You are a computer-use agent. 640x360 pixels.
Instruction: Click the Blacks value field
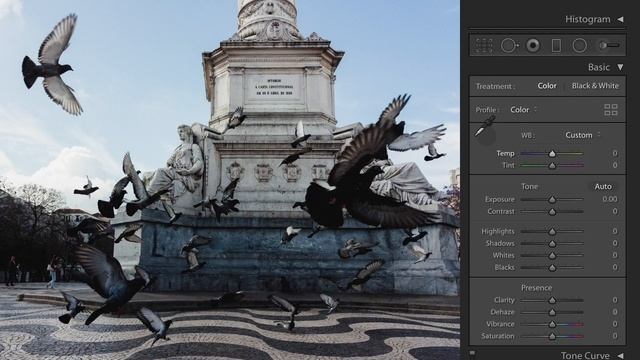[x=615, y=267]
